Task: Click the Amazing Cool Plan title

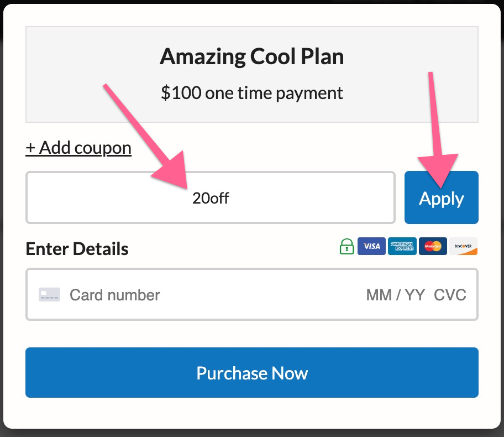Action: [252, 56]
